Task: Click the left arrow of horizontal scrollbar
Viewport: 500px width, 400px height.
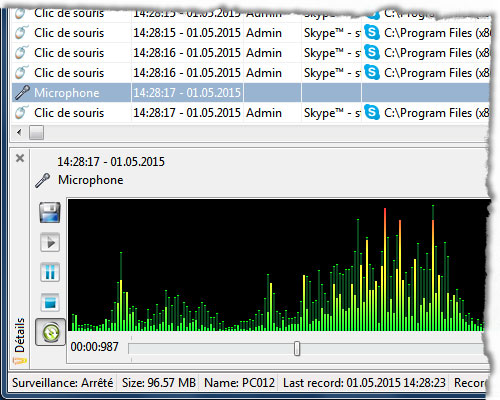Action: pos(19,132)
